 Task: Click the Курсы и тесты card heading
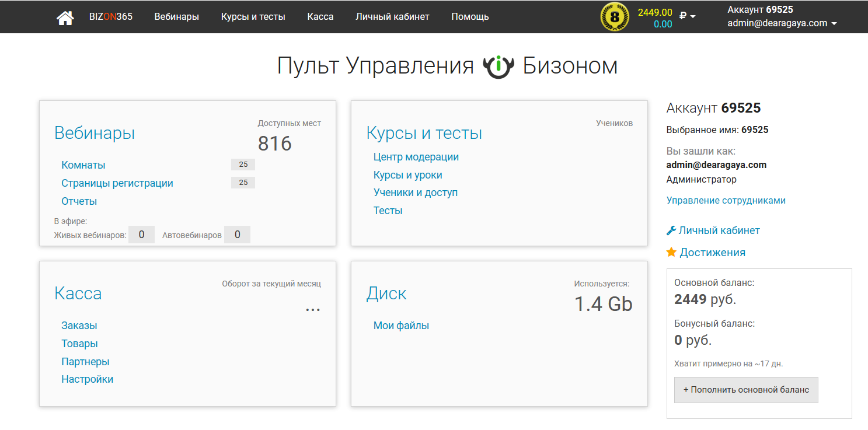point(424,133)
